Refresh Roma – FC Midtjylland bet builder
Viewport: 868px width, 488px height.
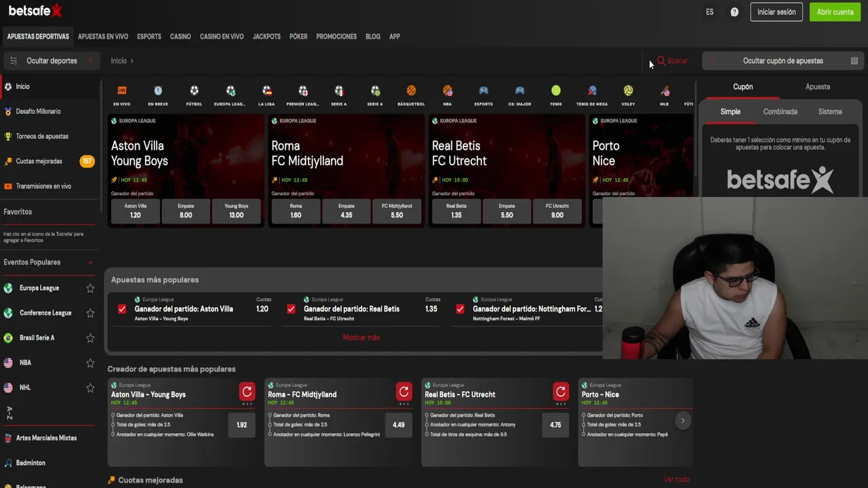click(404, 392)
